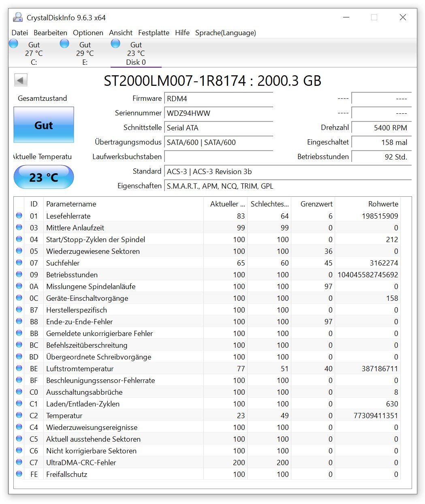Switch to the E: drive tab

(85, 53)
